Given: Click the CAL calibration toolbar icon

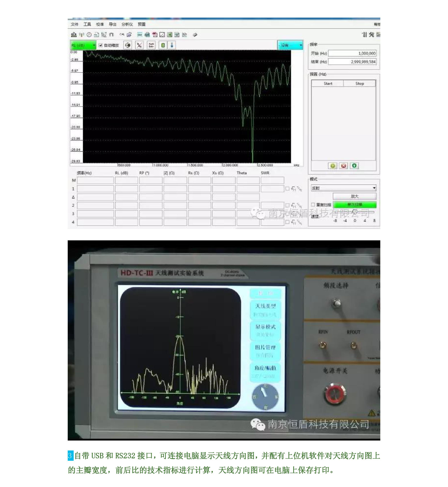Looking at the screenshot, I should 122,35.
